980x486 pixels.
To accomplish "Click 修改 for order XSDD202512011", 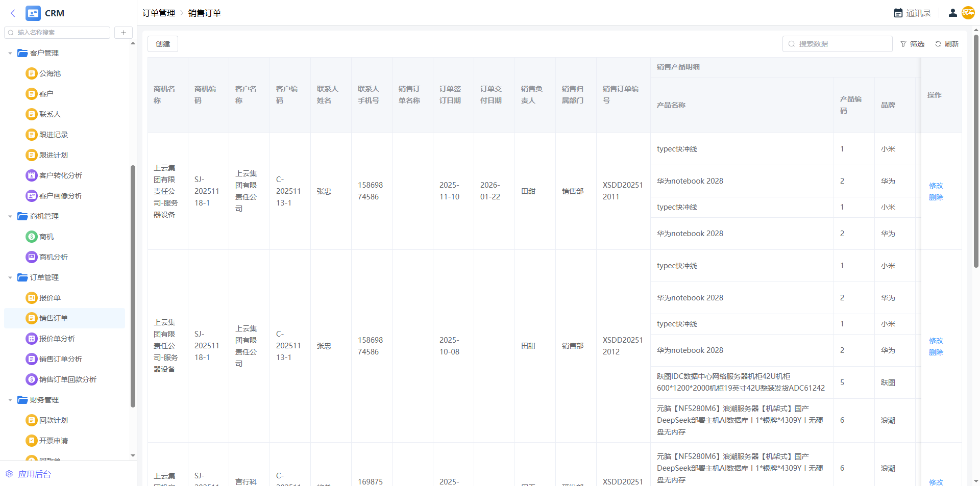I will tap(936, 186).
